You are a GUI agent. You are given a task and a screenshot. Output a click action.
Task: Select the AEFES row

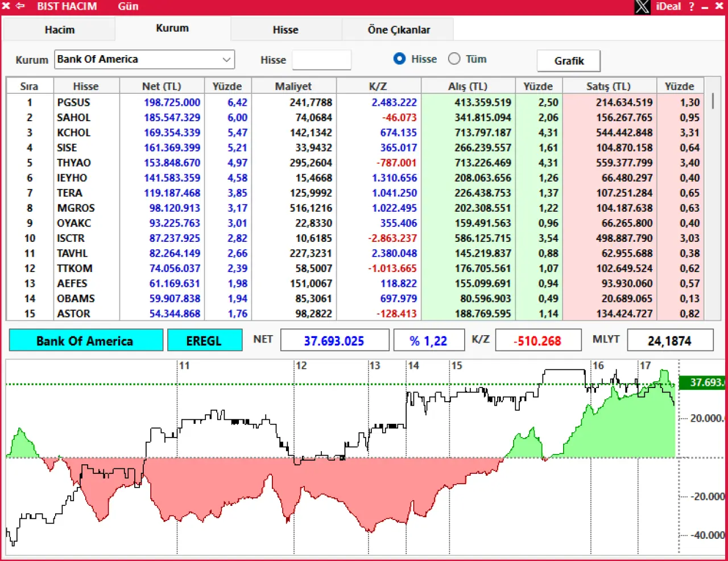pyautogui.click(x=355, y=283)
